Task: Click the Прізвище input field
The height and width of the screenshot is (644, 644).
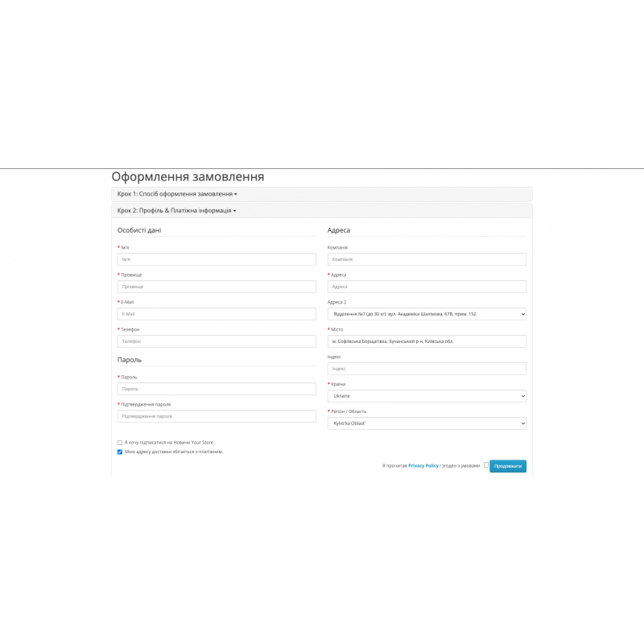Action: tap(216, 287)
